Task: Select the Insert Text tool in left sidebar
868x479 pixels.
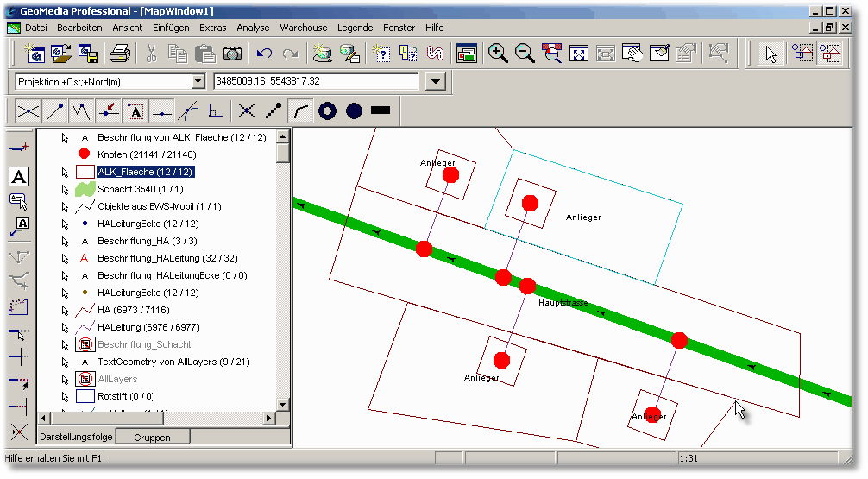Action: point(19,177)
